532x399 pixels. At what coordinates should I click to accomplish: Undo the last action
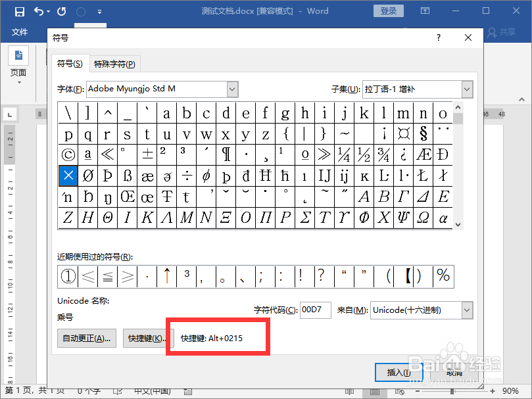[x=37, y=11]
